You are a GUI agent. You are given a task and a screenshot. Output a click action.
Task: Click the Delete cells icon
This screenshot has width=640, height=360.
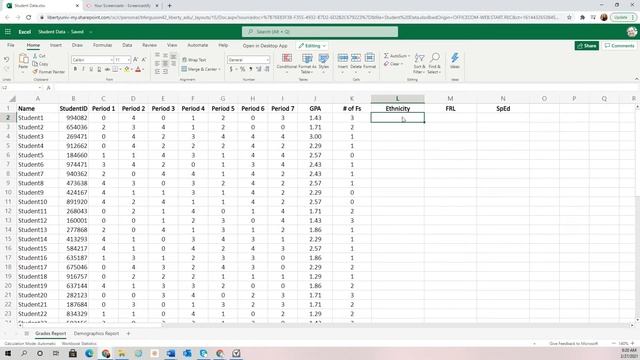coord(356,58)
